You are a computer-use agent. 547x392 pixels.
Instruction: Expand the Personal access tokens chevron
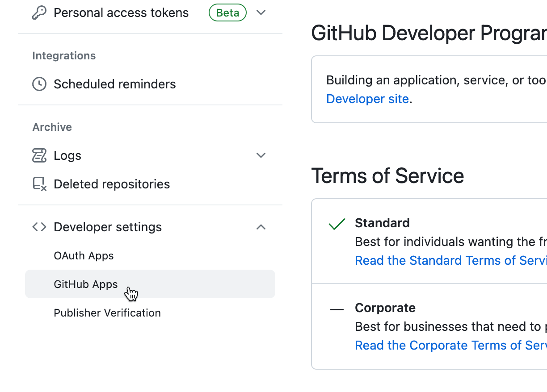point(261,13)
